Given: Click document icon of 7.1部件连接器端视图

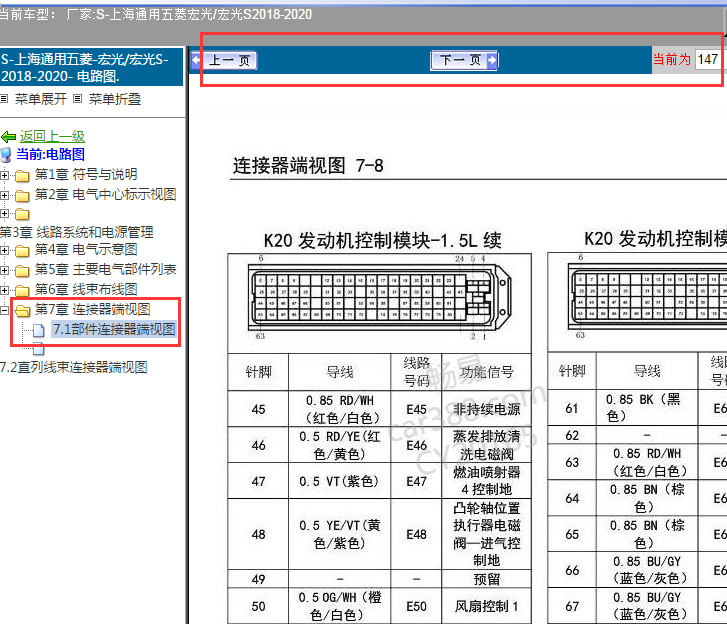Looking at the screenshot, I should pos(38,331).
